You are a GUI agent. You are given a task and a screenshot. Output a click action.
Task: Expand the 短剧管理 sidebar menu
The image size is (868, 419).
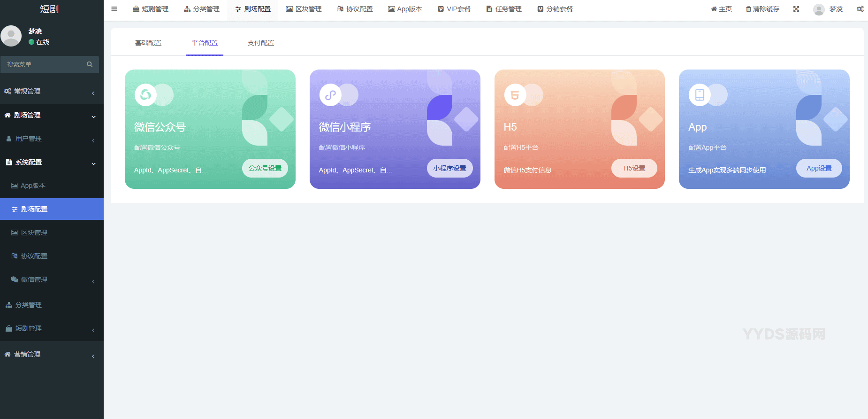(52, 328)
